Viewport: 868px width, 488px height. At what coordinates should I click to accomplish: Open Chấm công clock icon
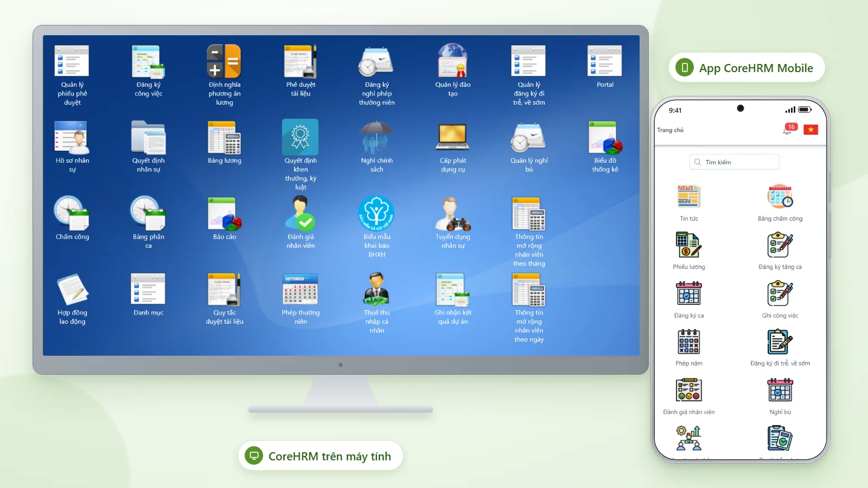pyautogui.click(x=72, y=213)
